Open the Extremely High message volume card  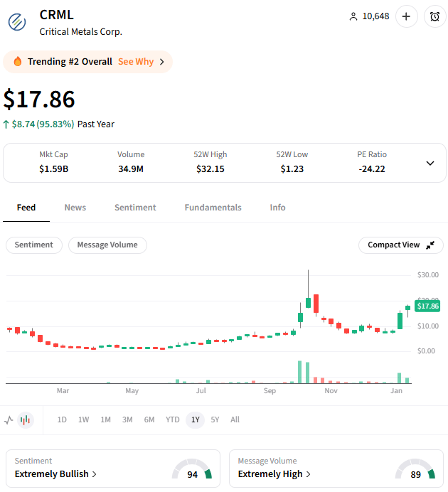336,469
